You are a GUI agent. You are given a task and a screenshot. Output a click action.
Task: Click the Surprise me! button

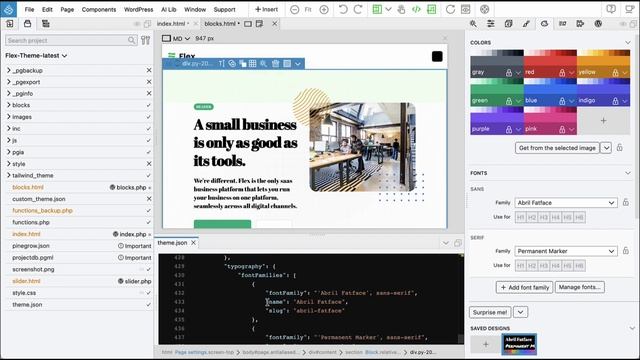(x=490, y=312)
